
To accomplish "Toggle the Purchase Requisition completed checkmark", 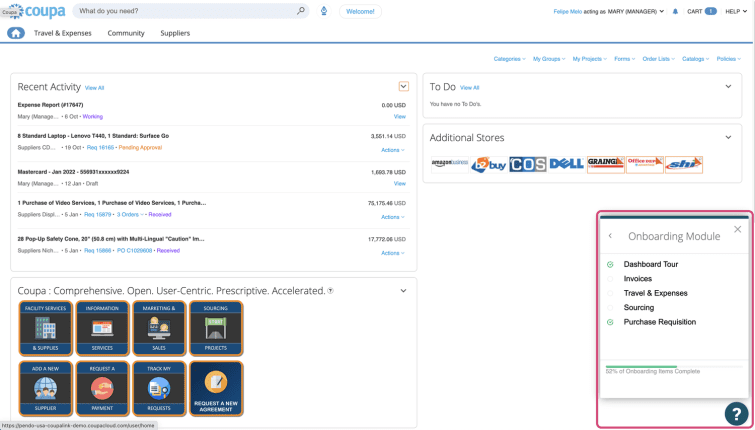I will [610, 322].
